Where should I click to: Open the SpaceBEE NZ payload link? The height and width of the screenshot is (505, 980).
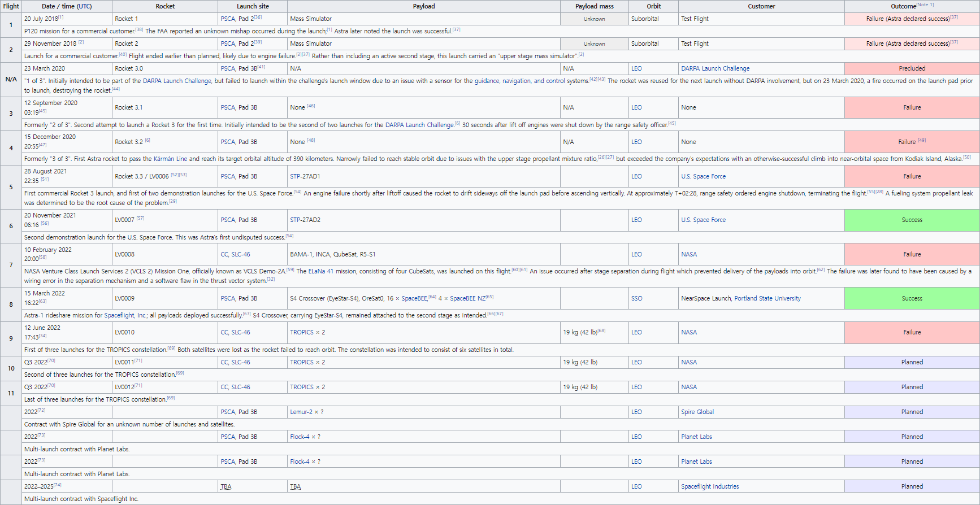click(467, 298)
